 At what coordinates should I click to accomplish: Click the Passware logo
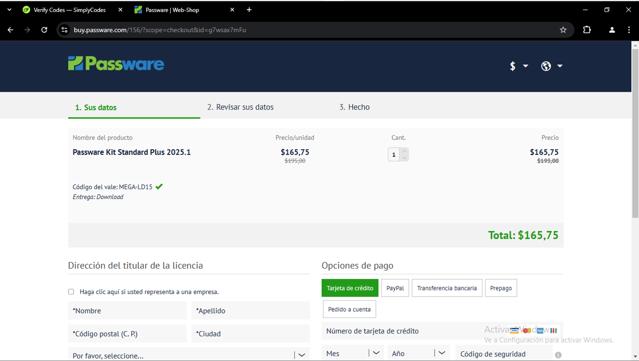click(x=116, y=64)
